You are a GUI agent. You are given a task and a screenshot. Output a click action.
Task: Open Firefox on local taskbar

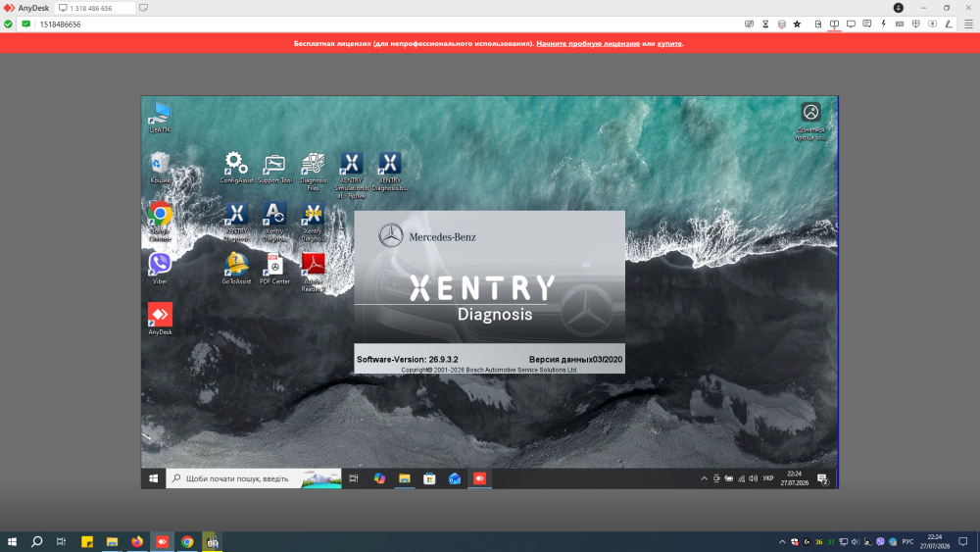[137, 541]
